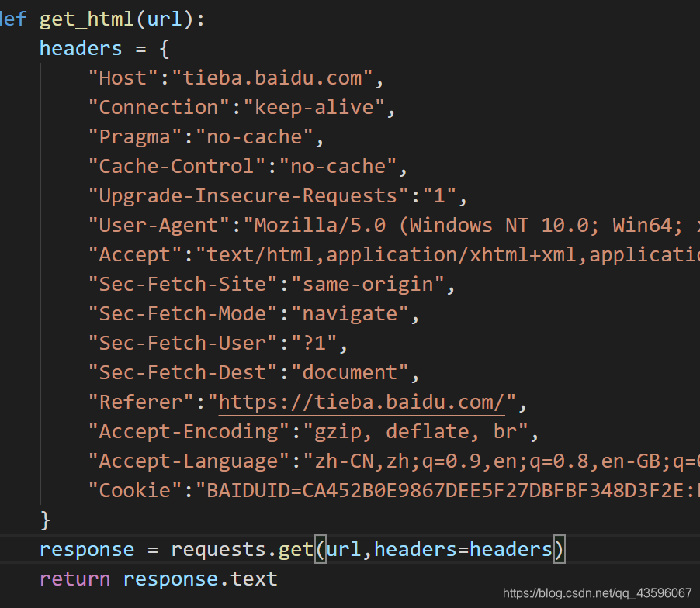Click response.text in the return statement
The image size is (700, 608).
[200, 579]
